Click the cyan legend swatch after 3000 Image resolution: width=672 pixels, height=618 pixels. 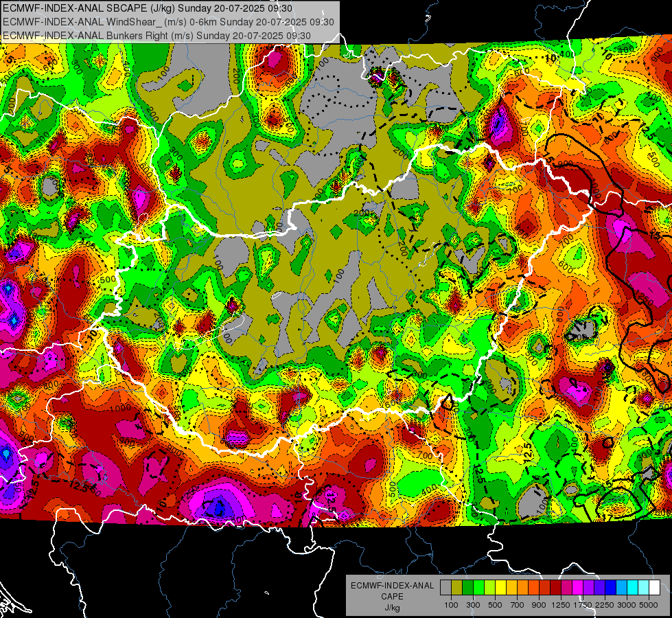tap(633, 588)
